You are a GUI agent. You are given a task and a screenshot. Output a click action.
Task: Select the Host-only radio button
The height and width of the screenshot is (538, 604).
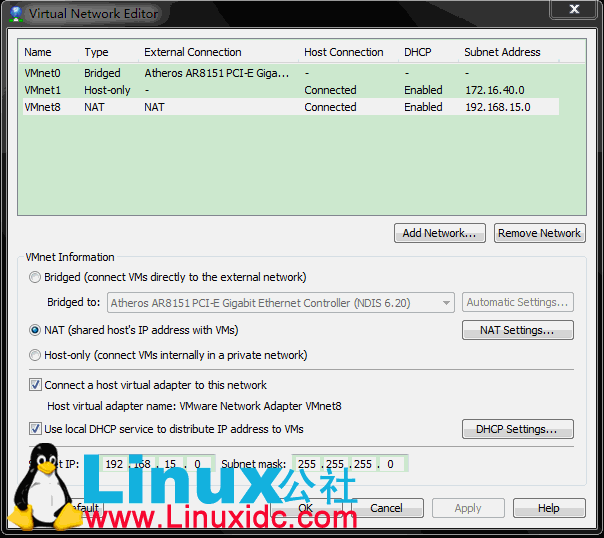35,355
